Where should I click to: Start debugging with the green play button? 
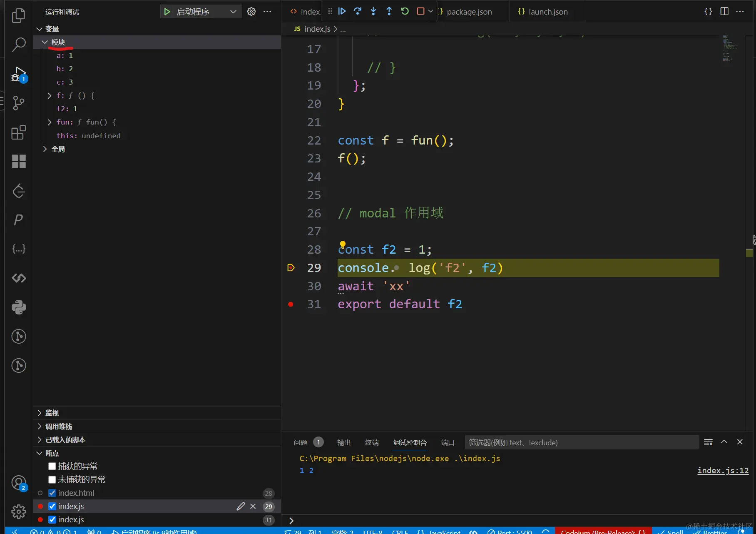pos(167,12)
